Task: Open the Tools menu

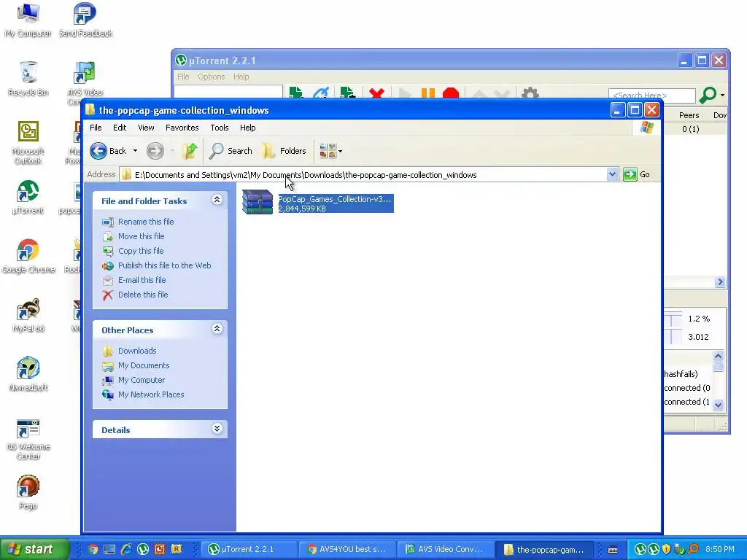Action: 220,128
